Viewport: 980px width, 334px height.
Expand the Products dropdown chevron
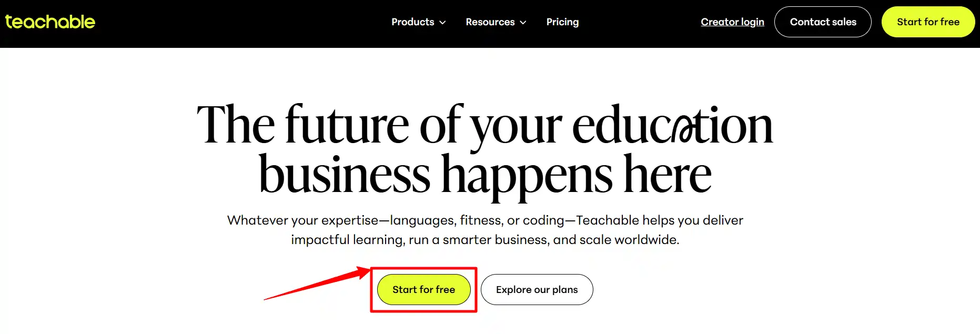pos(442,23)
